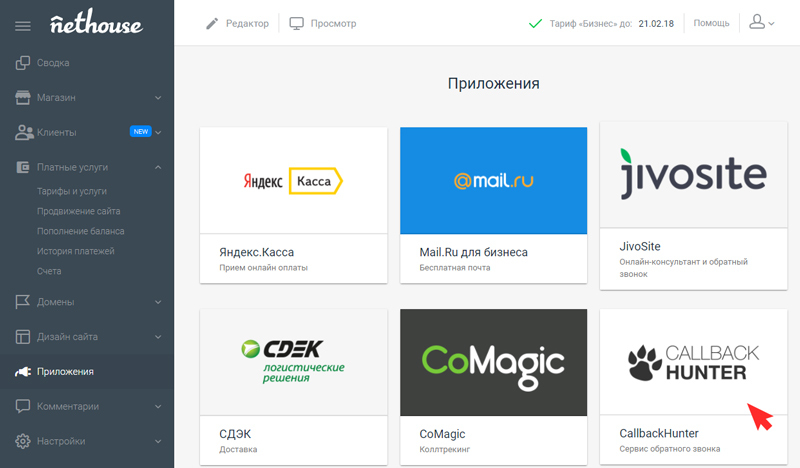Click the Платные услуги wallet icon
Viewport: 800px width, 468px height.
coord(23,167)
